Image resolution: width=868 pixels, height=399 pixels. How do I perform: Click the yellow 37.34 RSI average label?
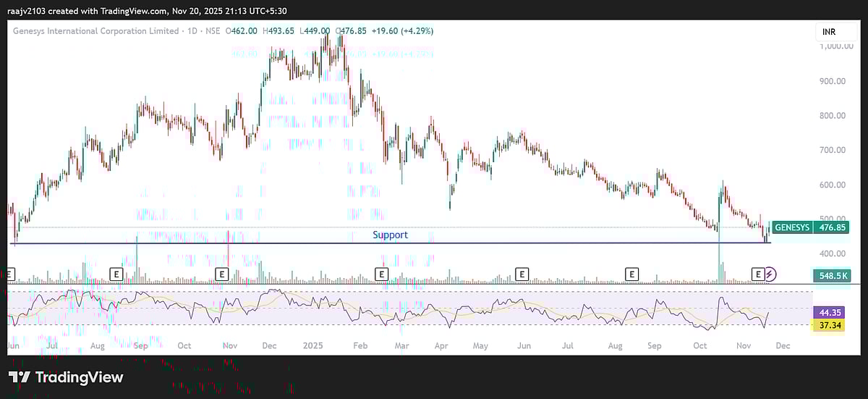click(831, 326)
